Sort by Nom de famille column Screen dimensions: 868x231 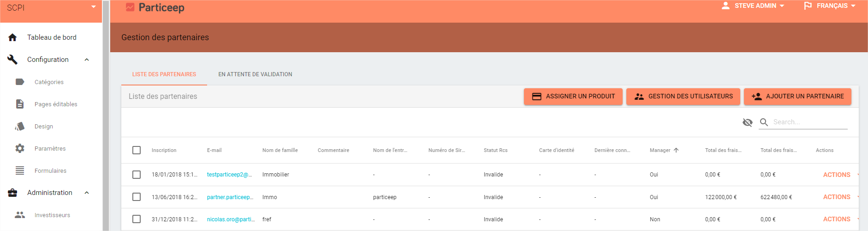pyautogui.click(x=280, y=150)
